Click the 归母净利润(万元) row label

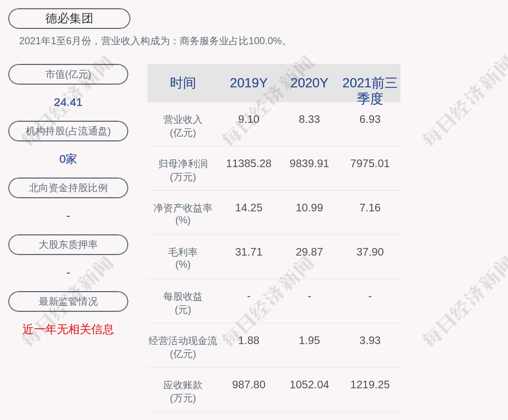pos(183,170)
